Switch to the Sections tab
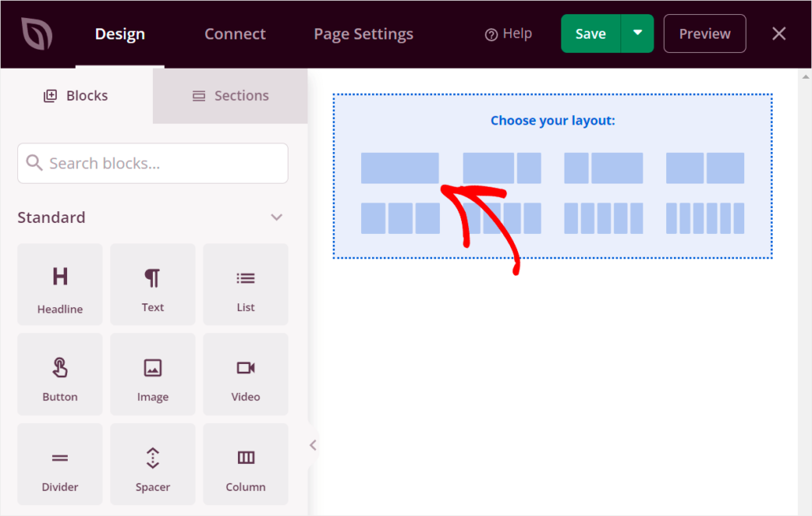812x516 pixels. (x=229, y=95)
